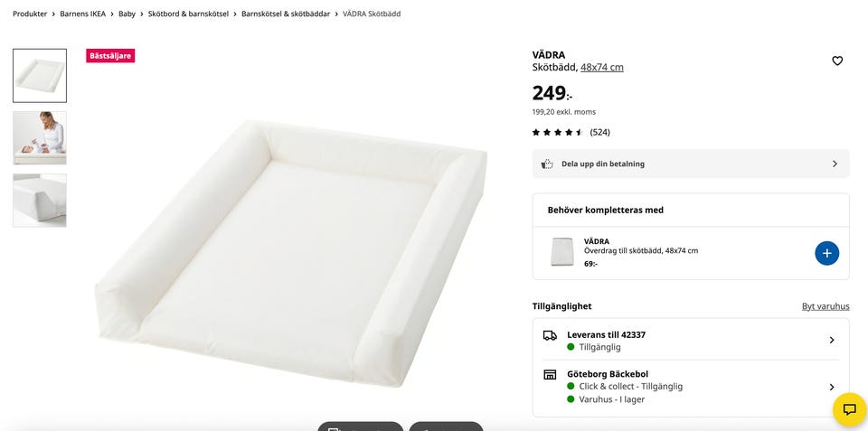Navigate to Barnens IKEA breadcrumb
Image resolution: width=868 pixels, height=431 pixels.
pos(83,14)
